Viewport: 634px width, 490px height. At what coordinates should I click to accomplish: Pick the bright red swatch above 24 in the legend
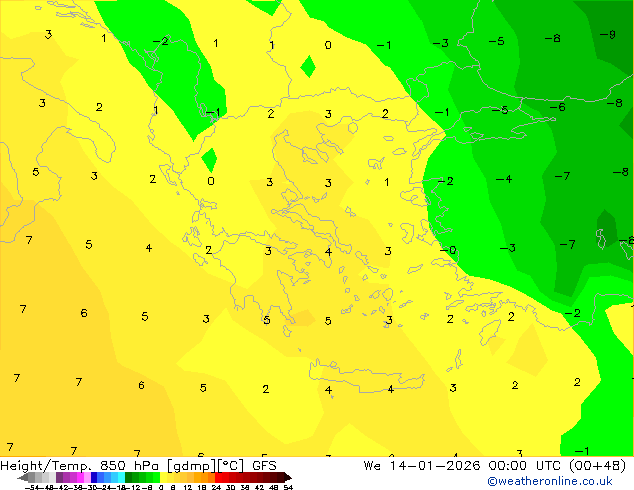click(x=218, y=477)
